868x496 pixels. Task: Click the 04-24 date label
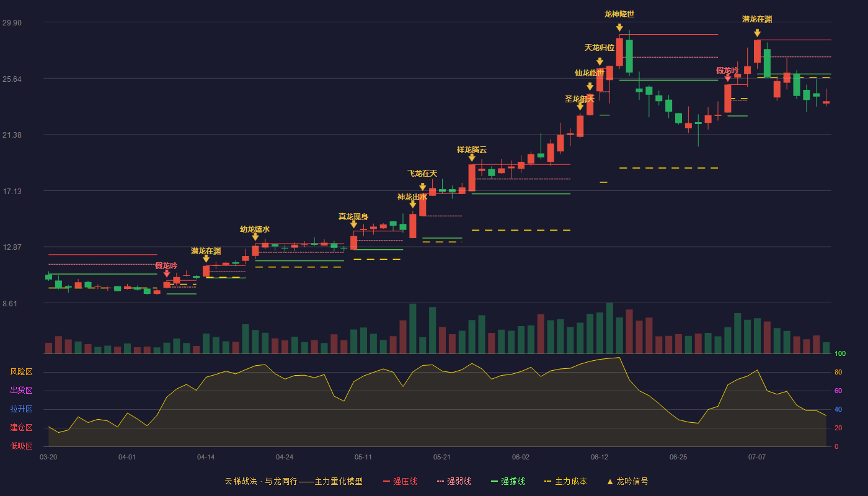(285, 457)
